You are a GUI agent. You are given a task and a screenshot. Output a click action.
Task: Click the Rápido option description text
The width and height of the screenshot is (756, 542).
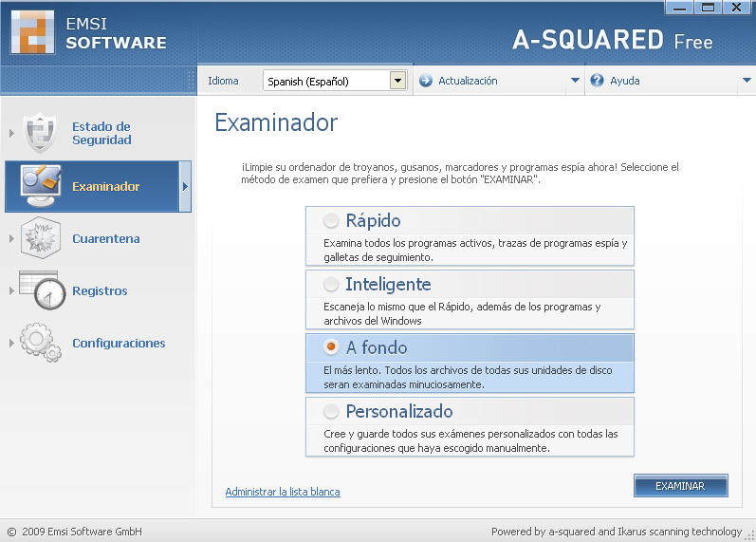point(475,250)
